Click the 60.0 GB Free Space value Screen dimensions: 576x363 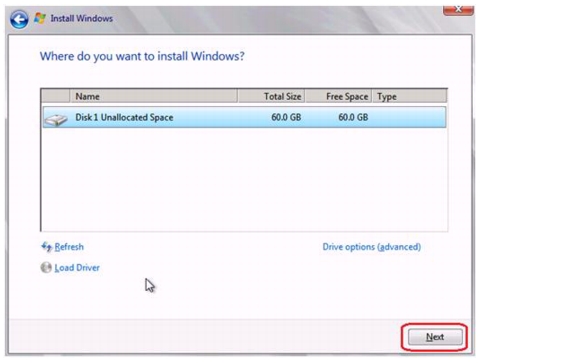(353, 117)
